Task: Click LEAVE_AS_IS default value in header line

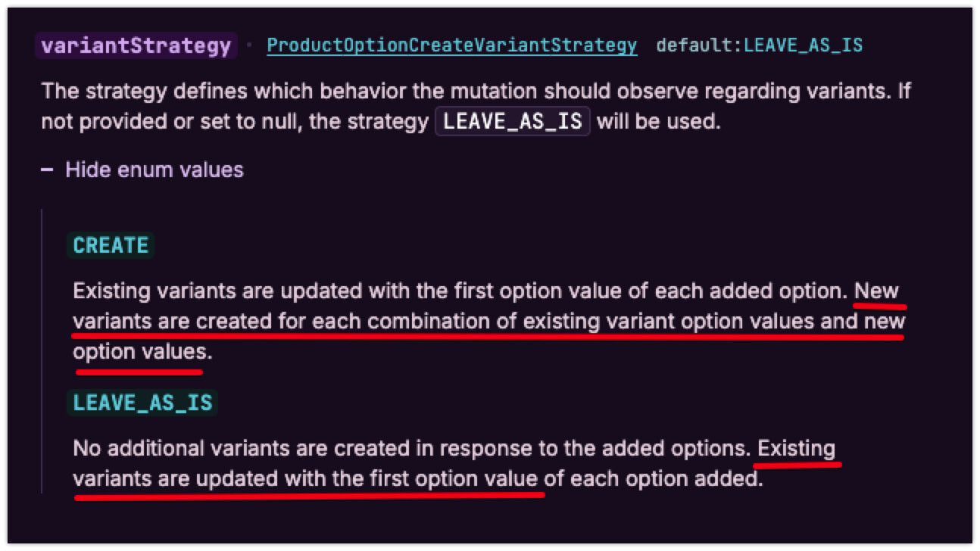Action: coord(803,45)
